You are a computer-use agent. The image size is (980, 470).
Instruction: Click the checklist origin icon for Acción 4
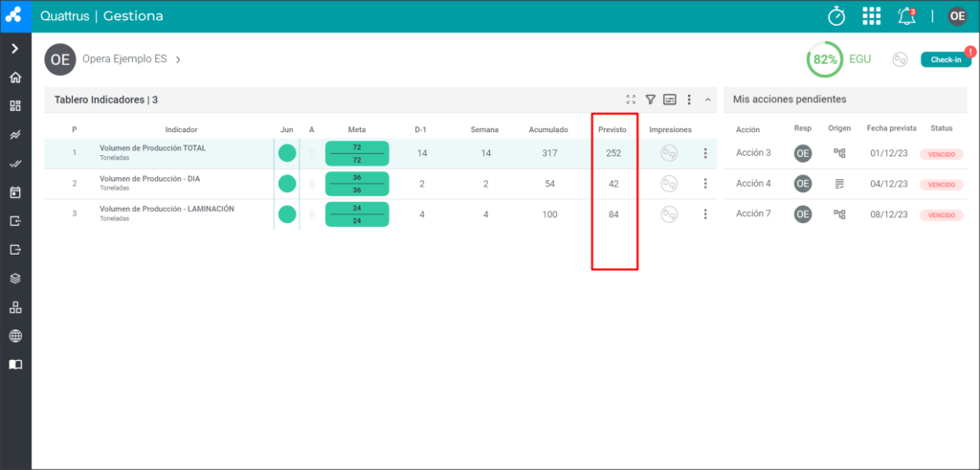pos(839,184)
